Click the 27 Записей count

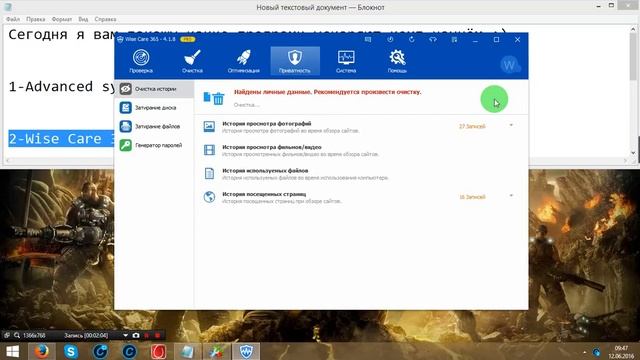coord(472,127)
